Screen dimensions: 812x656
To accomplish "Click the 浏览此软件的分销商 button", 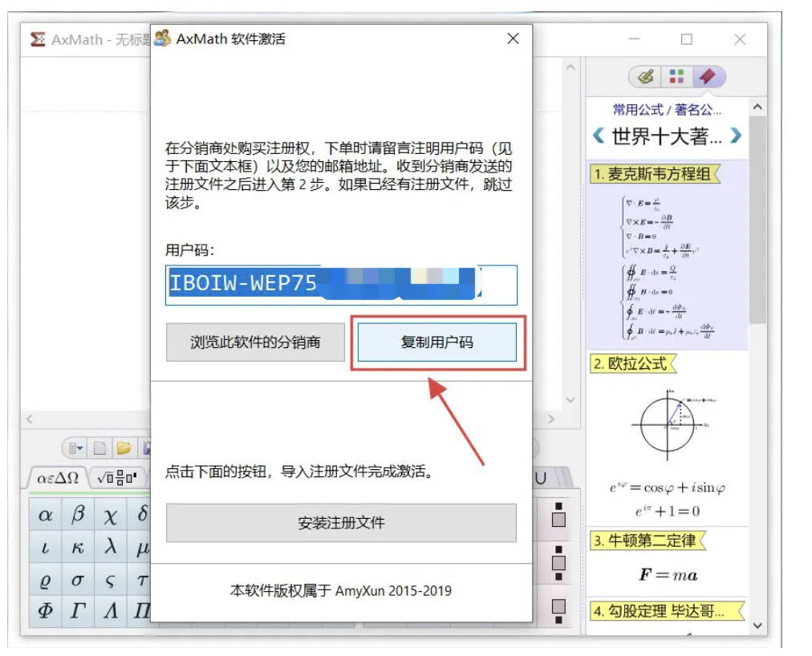I will tap(255, 342).
